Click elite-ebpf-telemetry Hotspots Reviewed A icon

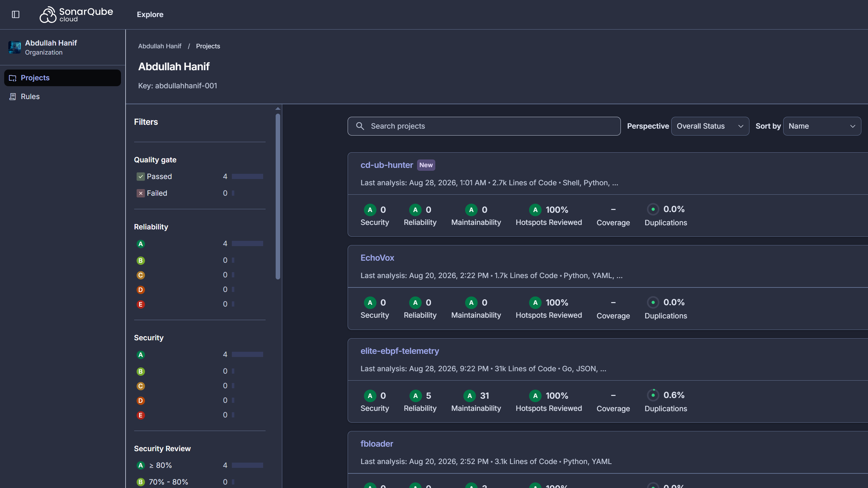pyautogui.click(x=535, y=396)
